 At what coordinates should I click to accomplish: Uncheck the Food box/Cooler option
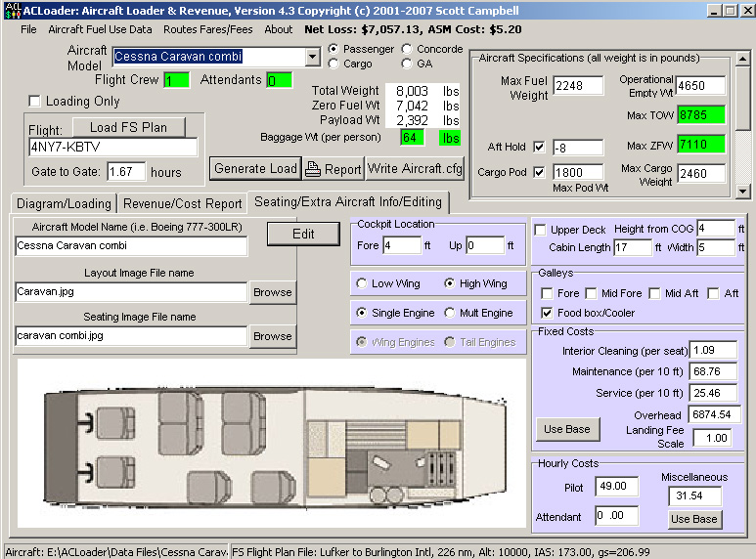coord(547,313)
